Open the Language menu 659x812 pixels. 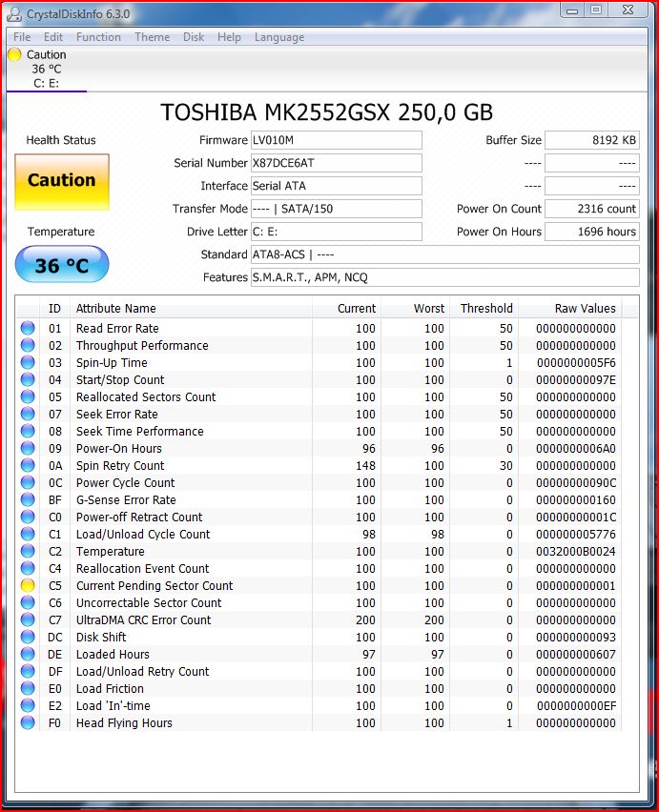tap(279, 37)
